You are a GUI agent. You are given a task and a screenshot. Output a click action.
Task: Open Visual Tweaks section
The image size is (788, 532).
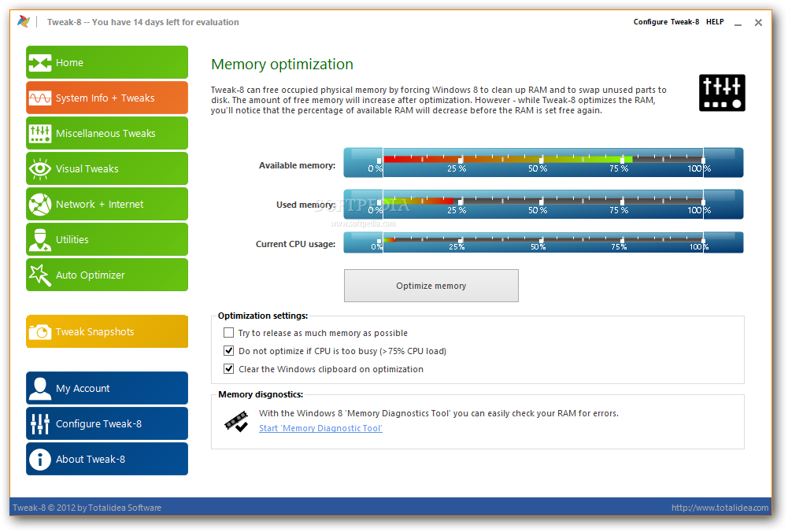coord(107,168)
